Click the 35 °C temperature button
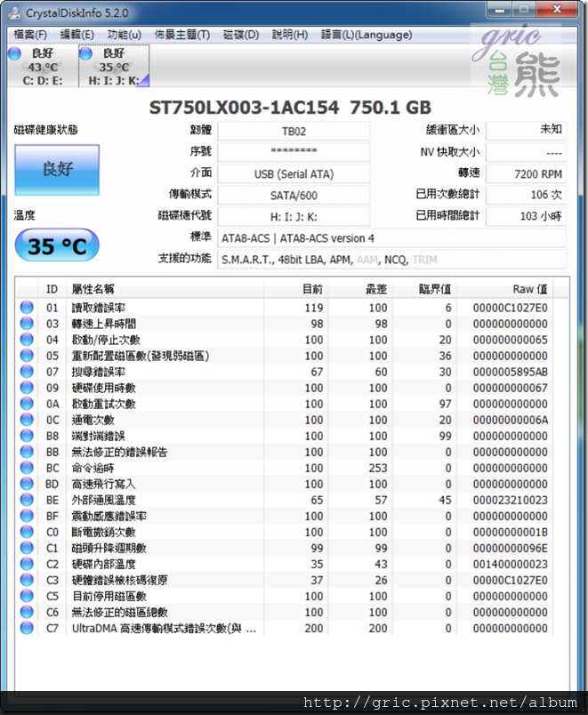Viewport: 588px width, 715px height. (x=57, y=245)
